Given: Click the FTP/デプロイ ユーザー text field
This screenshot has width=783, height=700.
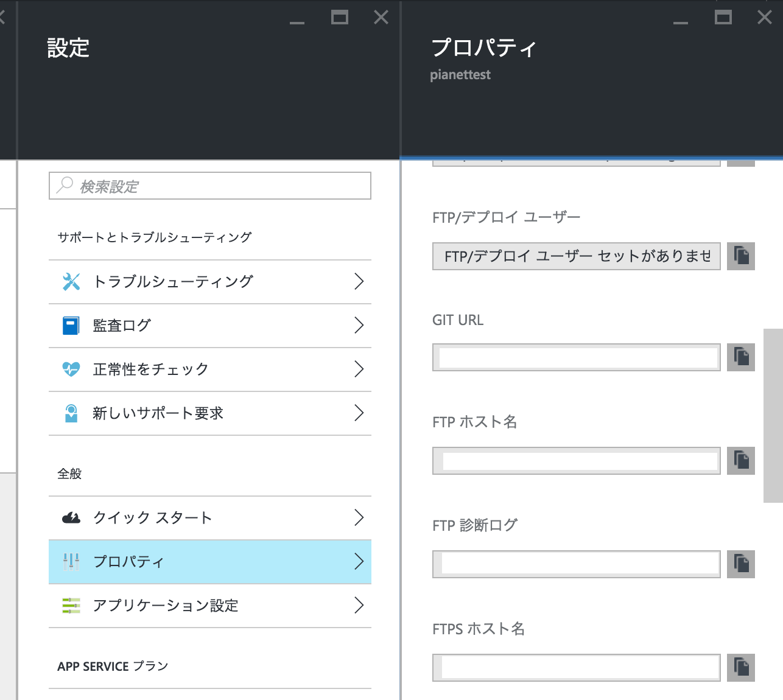Looking at the screenshot, I should [x=577, y=256].
